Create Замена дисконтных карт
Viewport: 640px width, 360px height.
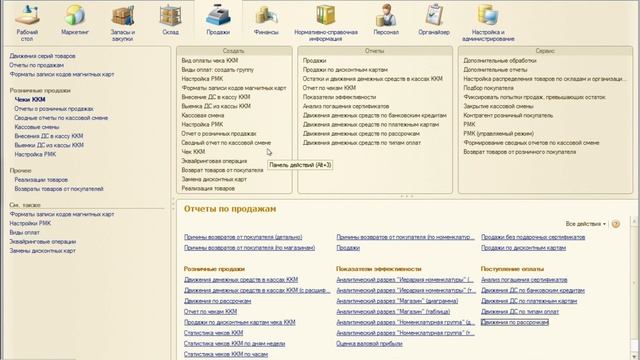click(x=214, y=179)
